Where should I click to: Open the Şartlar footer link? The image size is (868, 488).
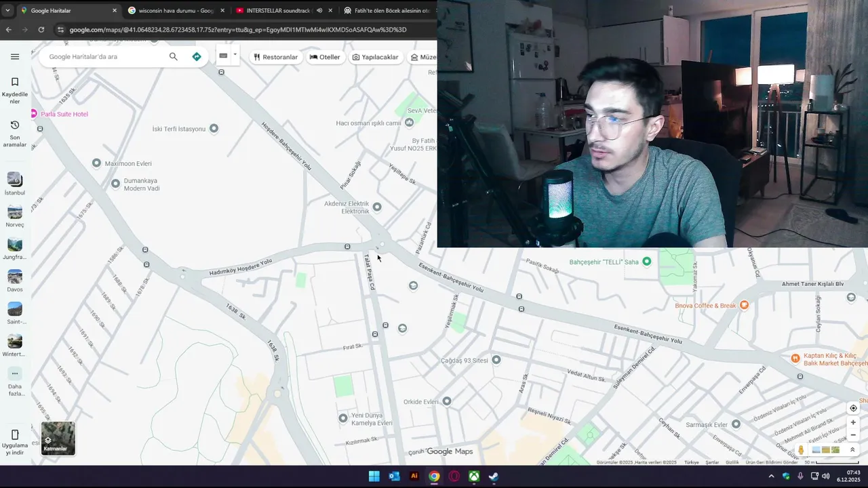(712, 462)
